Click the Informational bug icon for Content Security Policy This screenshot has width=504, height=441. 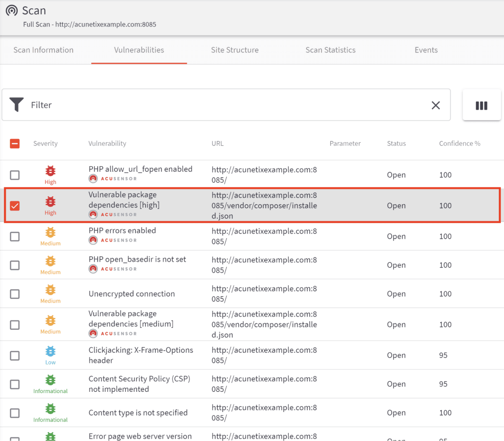click(x=50, y=380)
